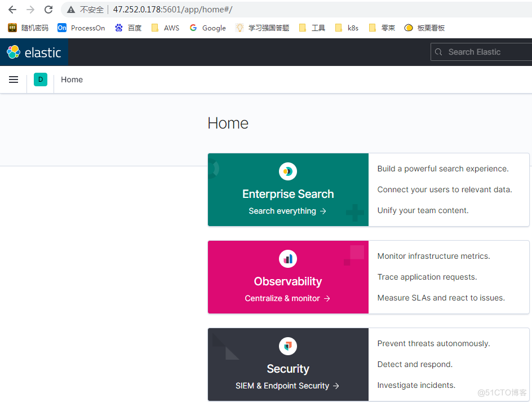The height and width of the screenshot is (402, 532).
Task: Open the Enterprise Search card title
Action: [x=288, y=194]
